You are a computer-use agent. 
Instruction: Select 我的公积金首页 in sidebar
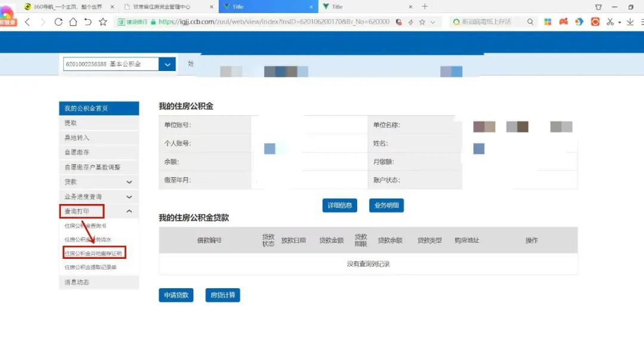98,109
